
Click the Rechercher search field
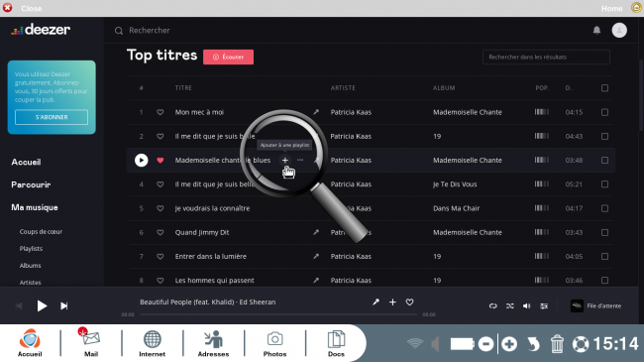150,31
